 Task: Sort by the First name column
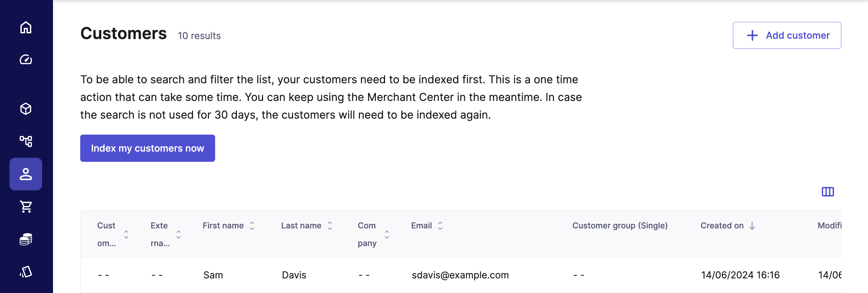(252, 226)
